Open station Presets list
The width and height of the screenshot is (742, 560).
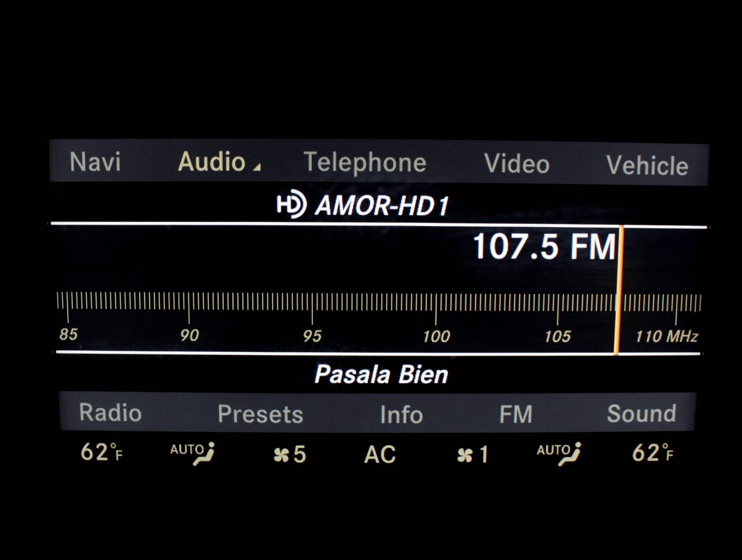[x=260, y=414]
